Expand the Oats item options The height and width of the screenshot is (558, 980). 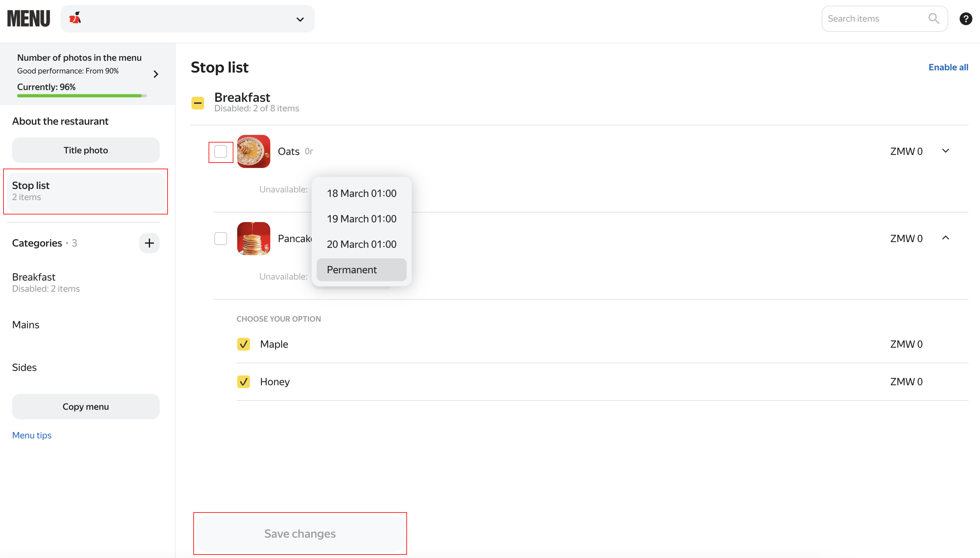945,151
